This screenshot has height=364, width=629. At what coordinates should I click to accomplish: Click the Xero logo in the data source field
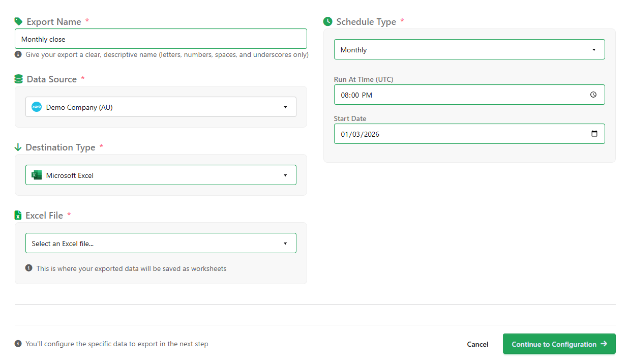(x=36, y=107)
